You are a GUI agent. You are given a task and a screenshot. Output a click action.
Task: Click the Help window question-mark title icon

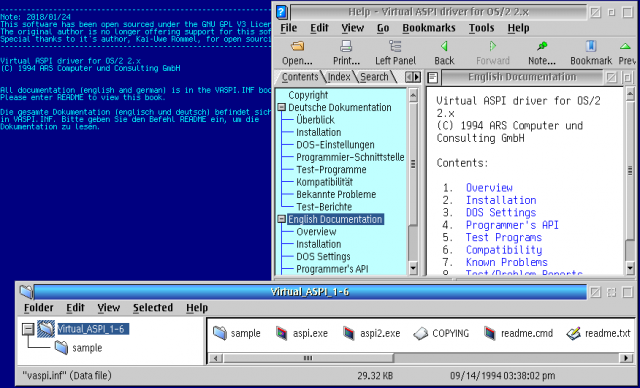coord(281,12)
